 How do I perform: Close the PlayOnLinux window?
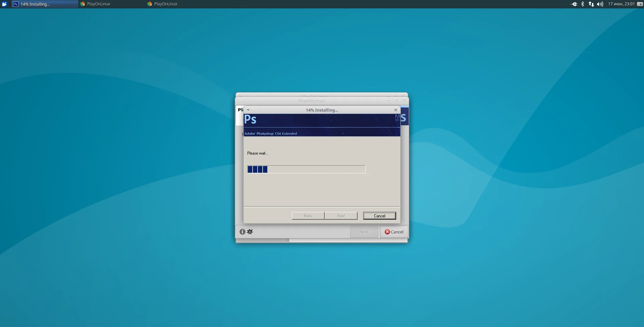click(404, 101)
